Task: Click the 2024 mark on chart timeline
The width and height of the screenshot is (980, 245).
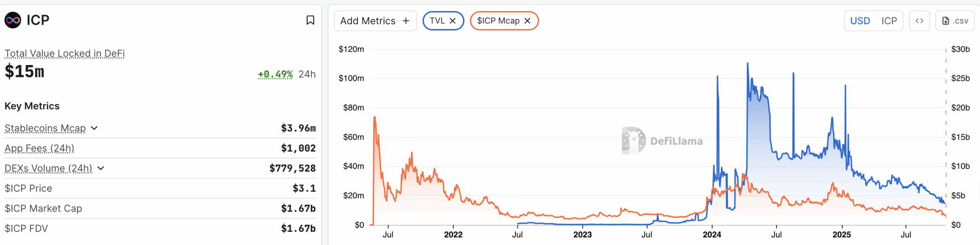Action: pos(712,234)
